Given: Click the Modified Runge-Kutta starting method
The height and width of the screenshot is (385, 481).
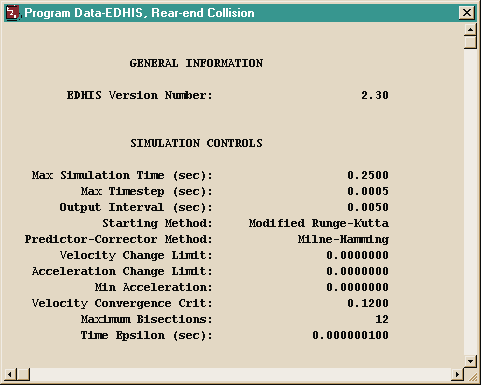Looking at the screenshot, I should 319,223.
